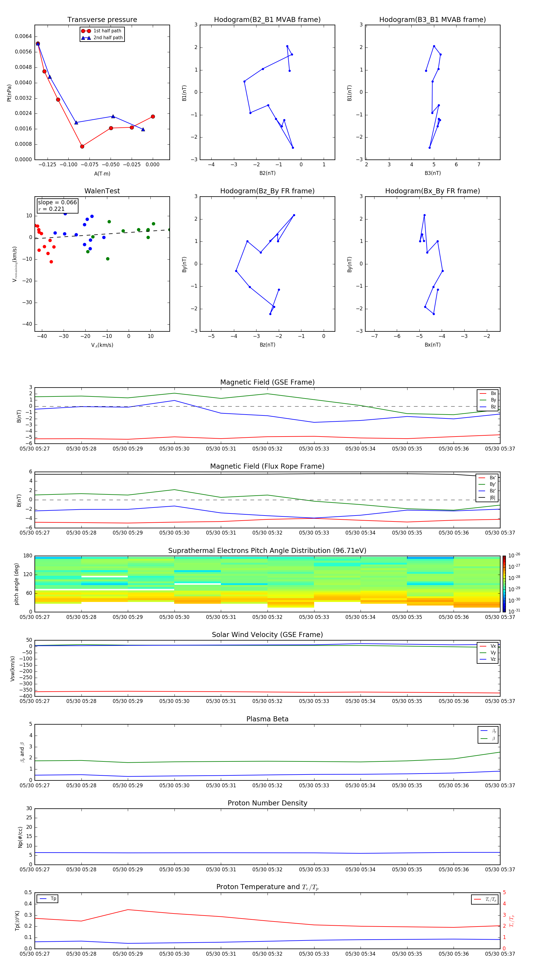
Task: Click the 'WalenTest' plot title
Action: pyautogui.click(x=102, y=191)
